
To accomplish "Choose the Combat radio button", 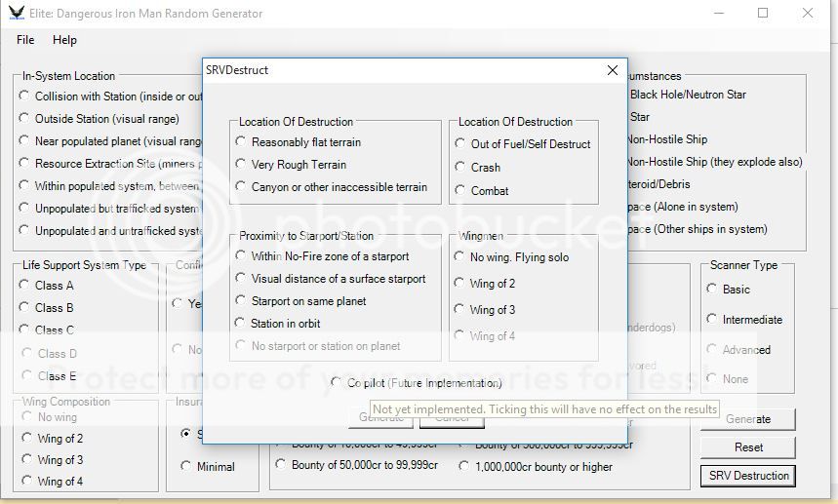I will point(482,191).
